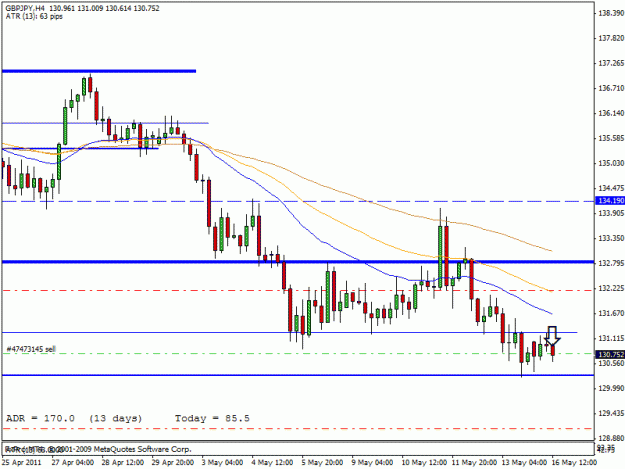
Task: Click the current price 130.752 label
Action: click(609, 354)
